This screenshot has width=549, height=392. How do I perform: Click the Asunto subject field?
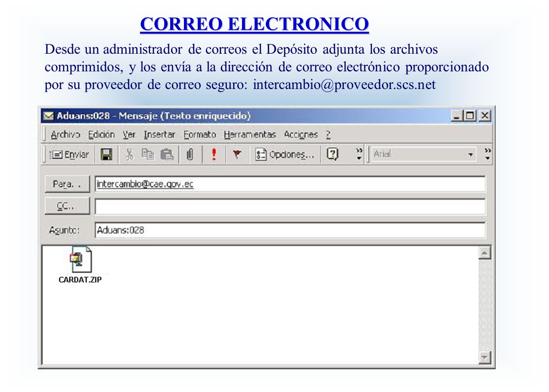click(x=290, y=230)
